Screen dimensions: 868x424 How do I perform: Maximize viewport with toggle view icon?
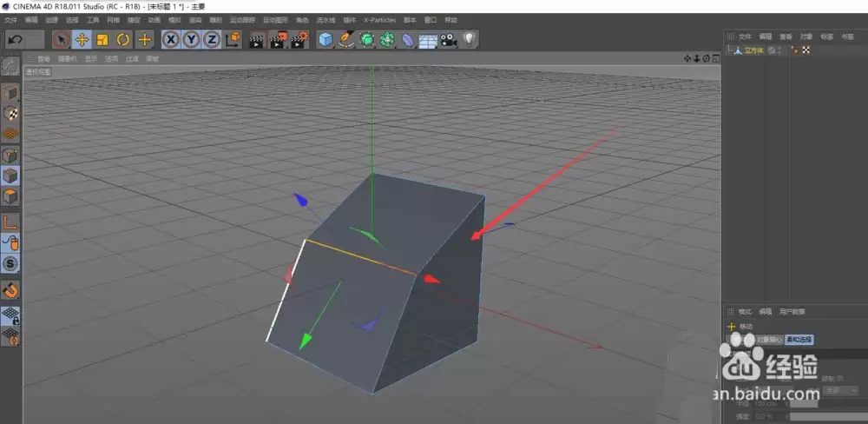pyautogui.click(x=715, y=58)
